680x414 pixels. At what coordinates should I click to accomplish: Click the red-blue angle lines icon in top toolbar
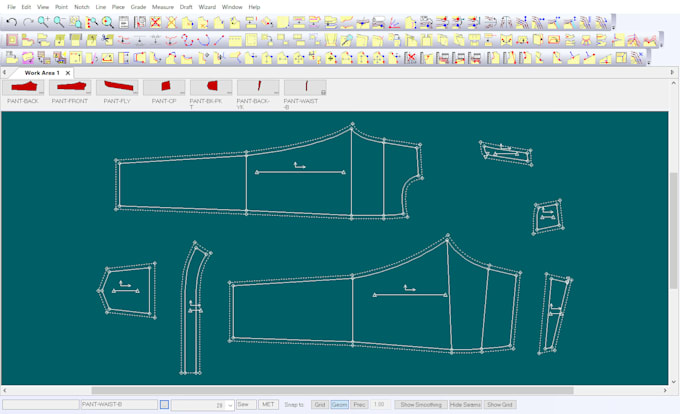[x=394, y=22]
